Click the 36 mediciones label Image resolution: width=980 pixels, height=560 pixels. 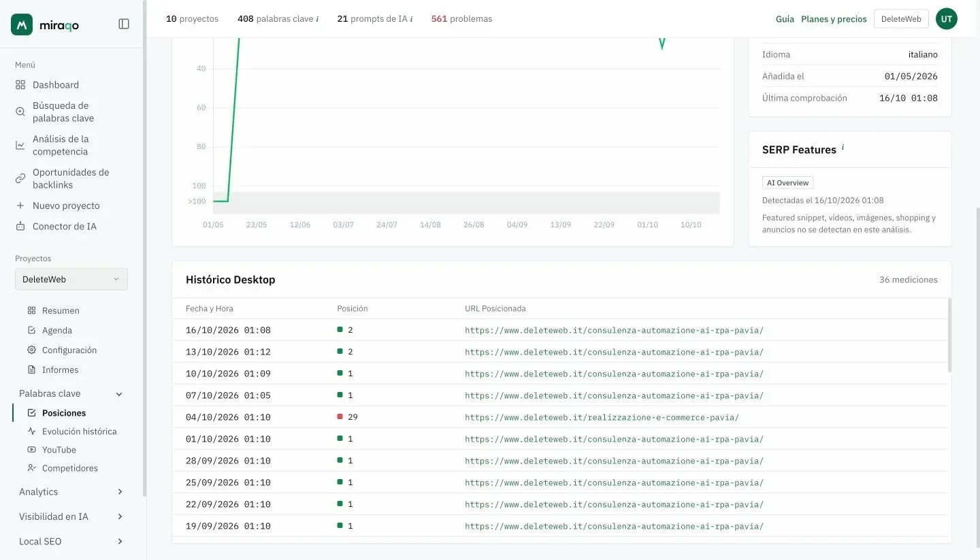(908, 280)
